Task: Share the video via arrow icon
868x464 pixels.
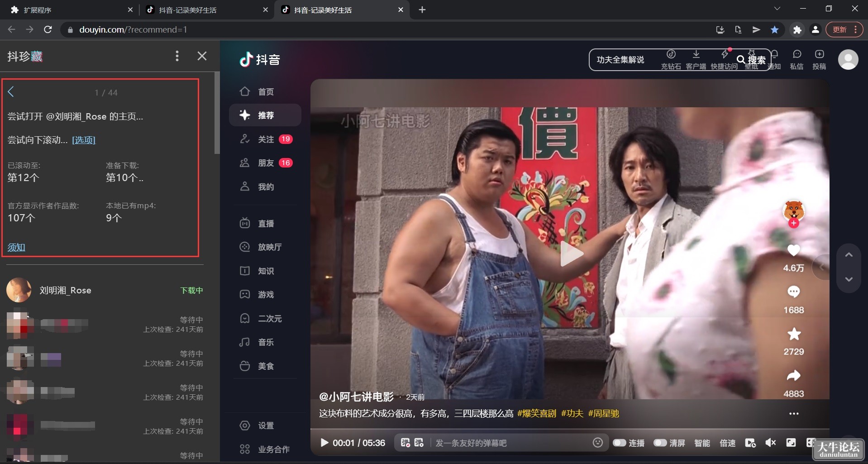Action: pyautogui.click(x=793, y=376)
